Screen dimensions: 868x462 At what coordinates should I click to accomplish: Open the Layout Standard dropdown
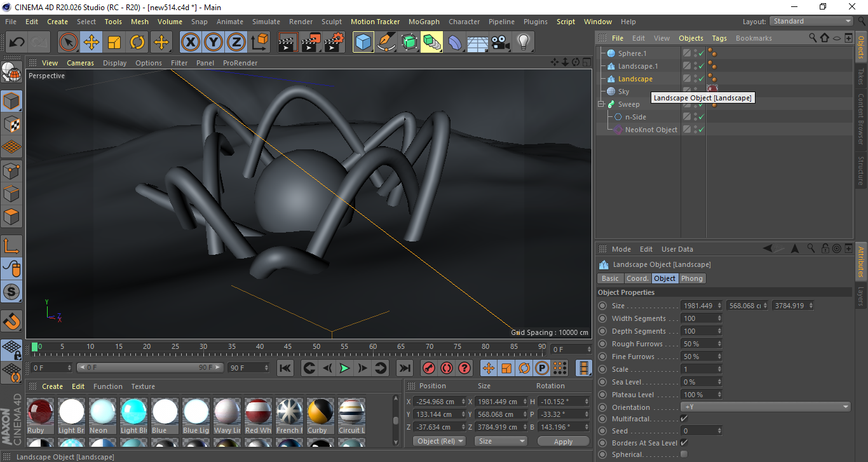click(811, 21)
